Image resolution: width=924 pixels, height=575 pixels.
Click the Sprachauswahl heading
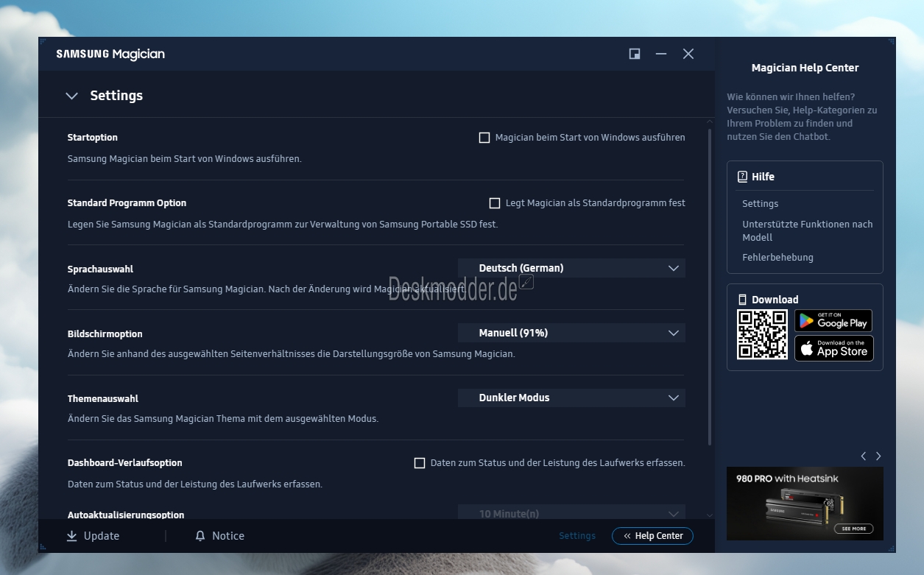point(100,269)
